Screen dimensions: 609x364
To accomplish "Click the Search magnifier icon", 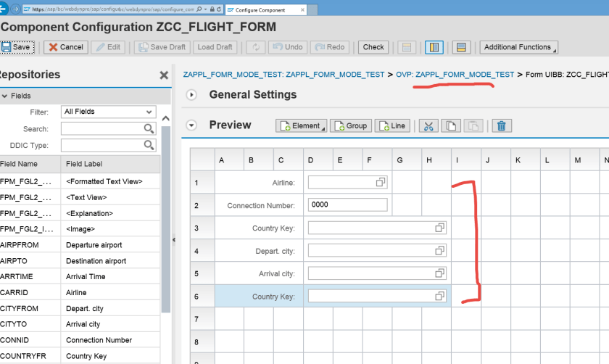I will click(149, 128).
